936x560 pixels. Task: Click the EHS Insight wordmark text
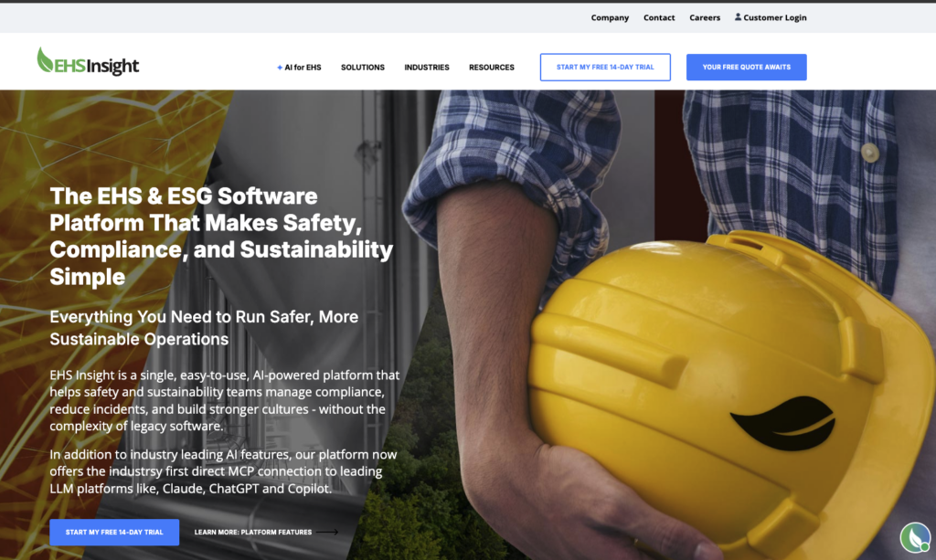point(97,66)
